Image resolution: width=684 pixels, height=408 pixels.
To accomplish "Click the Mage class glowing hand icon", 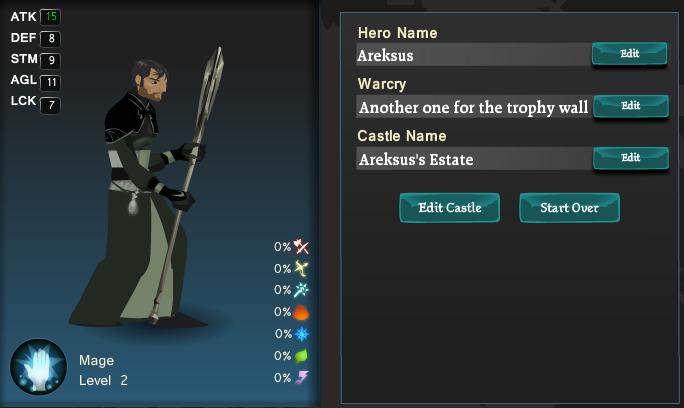I will pyautogui.click(x=38, y=367).
